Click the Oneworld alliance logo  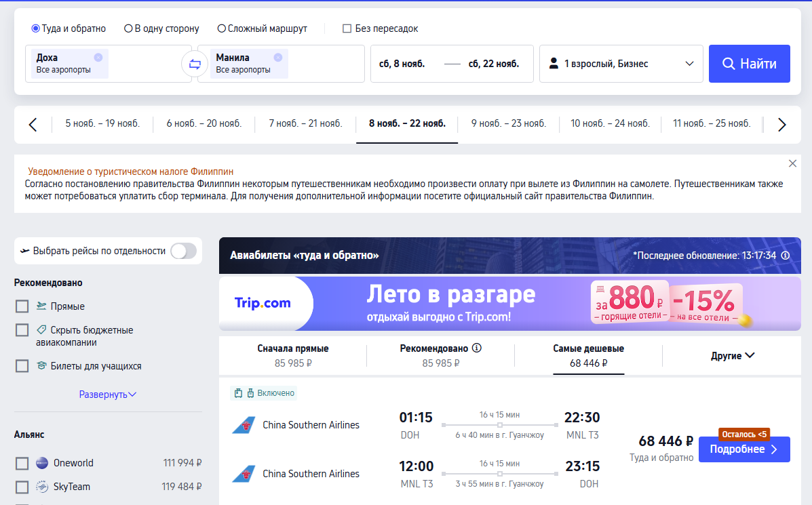pos(42,463)
